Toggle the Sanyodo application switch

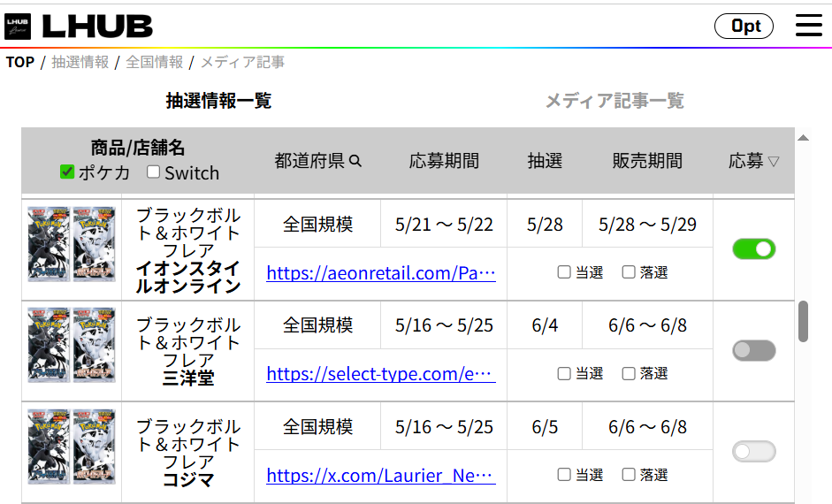click(753, 350)
